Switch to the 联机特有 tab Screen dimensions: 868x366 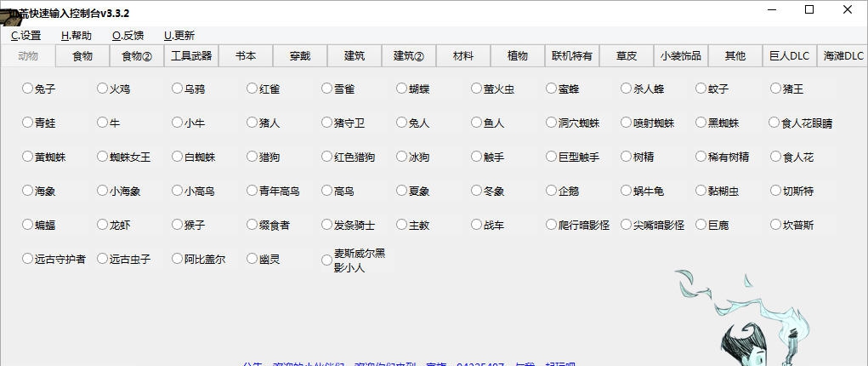(x=572, y=56)
